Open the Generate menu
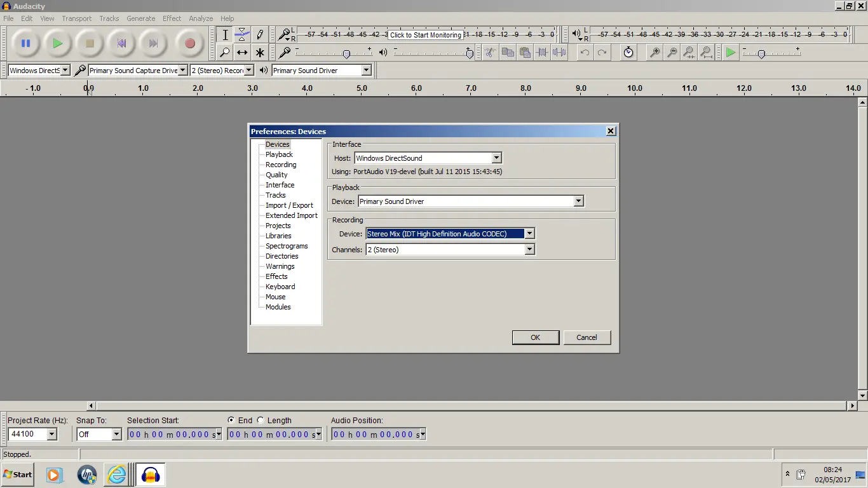 tap(141, 18)
